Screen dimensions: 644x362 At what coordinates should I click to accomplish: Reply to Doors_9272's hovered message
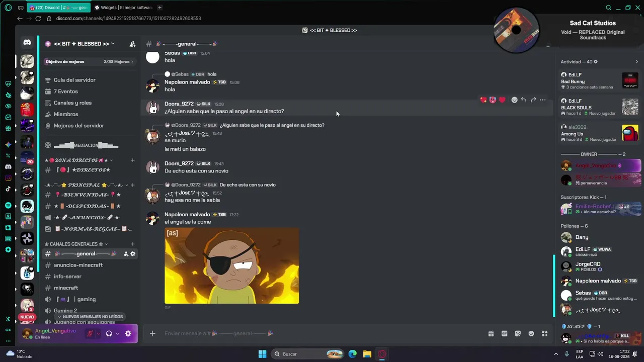pos(524,100)
